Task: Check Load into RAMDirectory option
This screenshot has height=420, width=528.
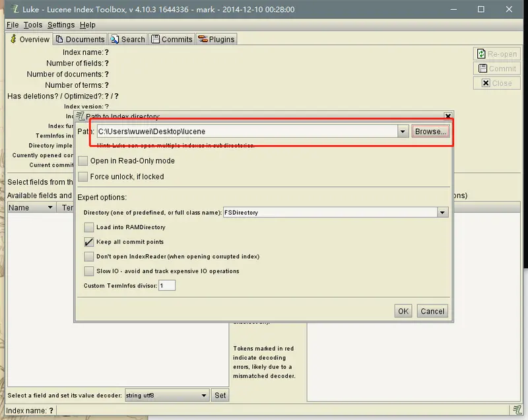Action: pyautogui.click(x=89, y=227)
